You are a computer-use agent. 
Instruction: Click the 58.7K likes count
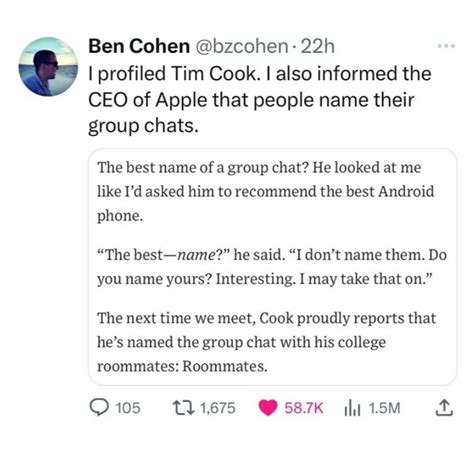tap(304, 408)
